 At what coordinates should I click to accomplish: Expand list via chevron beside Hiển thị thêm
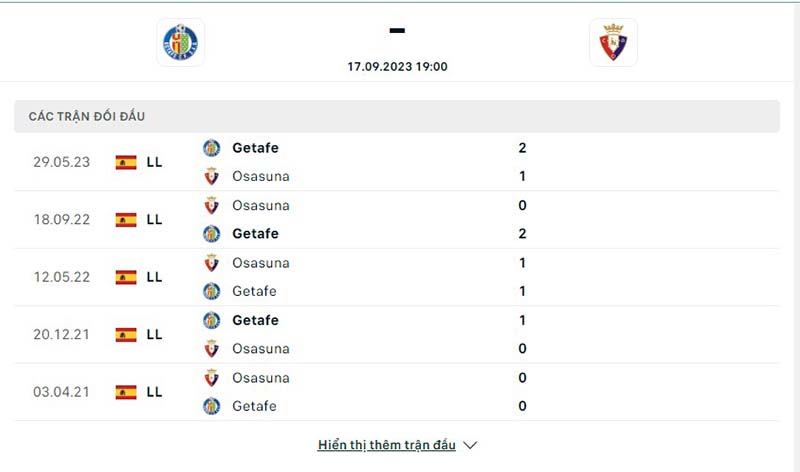[x=470, y=445]
